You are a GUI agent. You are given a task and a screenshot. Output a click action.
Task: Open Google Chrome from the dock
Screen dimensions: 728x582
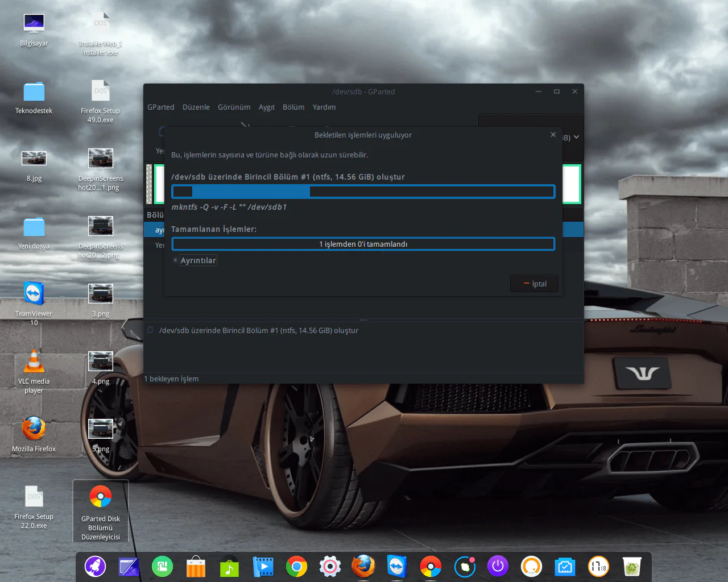tap(296, 567)
